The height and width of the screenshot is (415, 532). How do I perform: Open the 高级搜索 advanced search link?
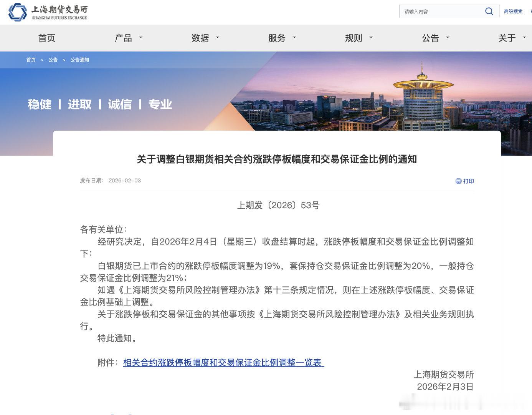(513, 12)
